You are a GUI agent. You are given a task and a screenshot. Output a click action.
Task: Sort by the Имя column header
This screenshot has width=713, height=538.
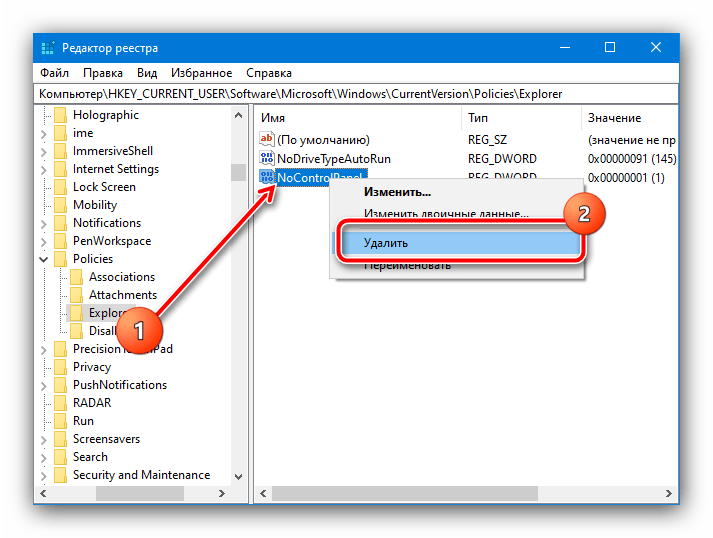click(x=358, y=118)
